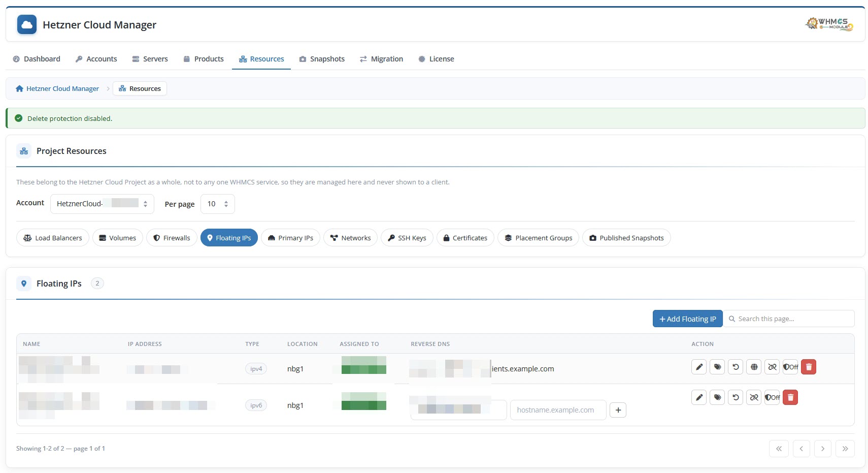The width and height of the screenshot is (868, 473).
Task: Go to the Servers tab
Action: 150,59
